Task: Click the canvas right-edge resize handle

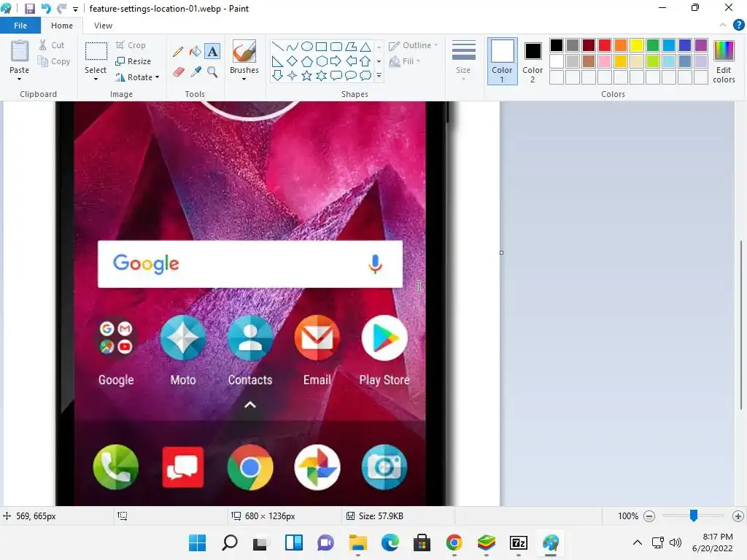Action: click(x=501, y=253)
